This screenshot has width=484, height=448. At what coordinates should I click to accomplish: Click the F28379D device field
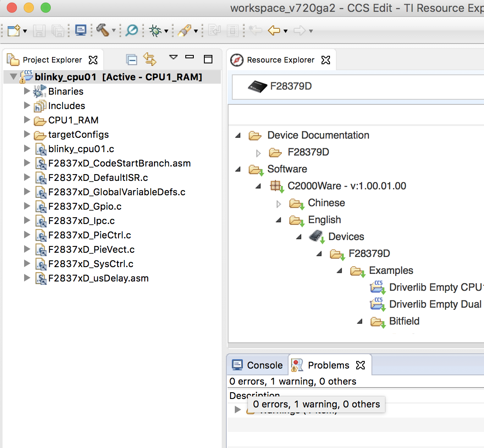pos(358,87)
